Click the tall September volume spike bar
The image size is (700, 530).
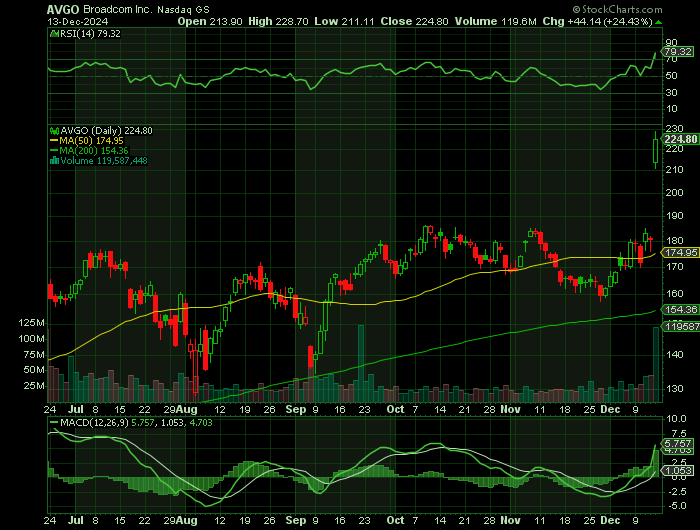[x=361, y=363]
